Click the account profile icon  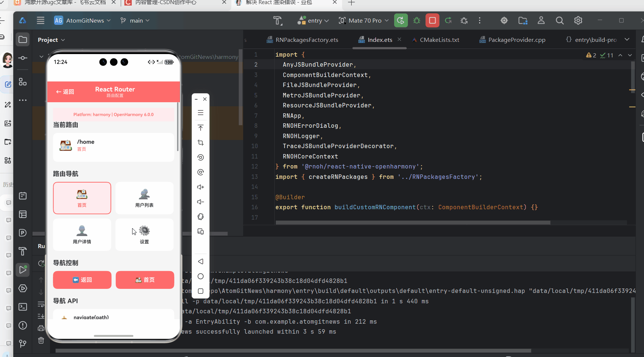541,20
